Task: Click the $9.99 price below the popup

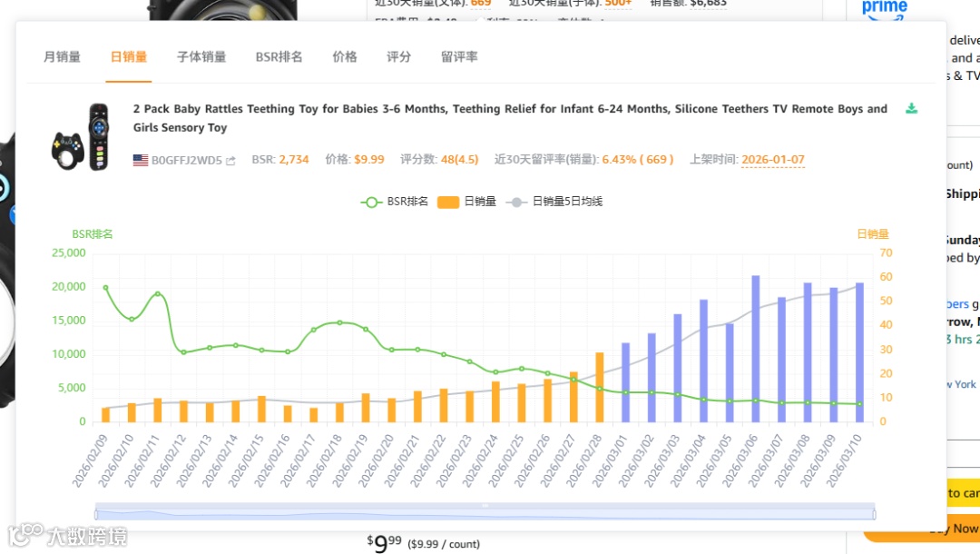Action: 383,543
